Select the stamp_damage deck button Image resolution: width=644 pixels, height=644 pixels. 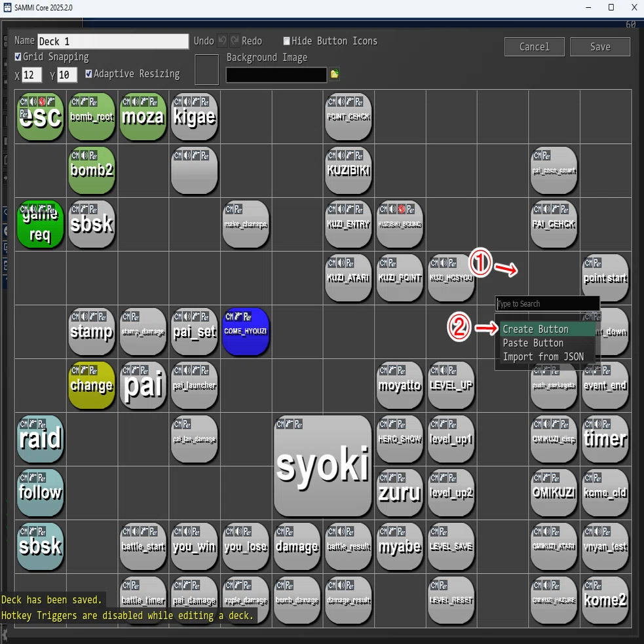143,331
